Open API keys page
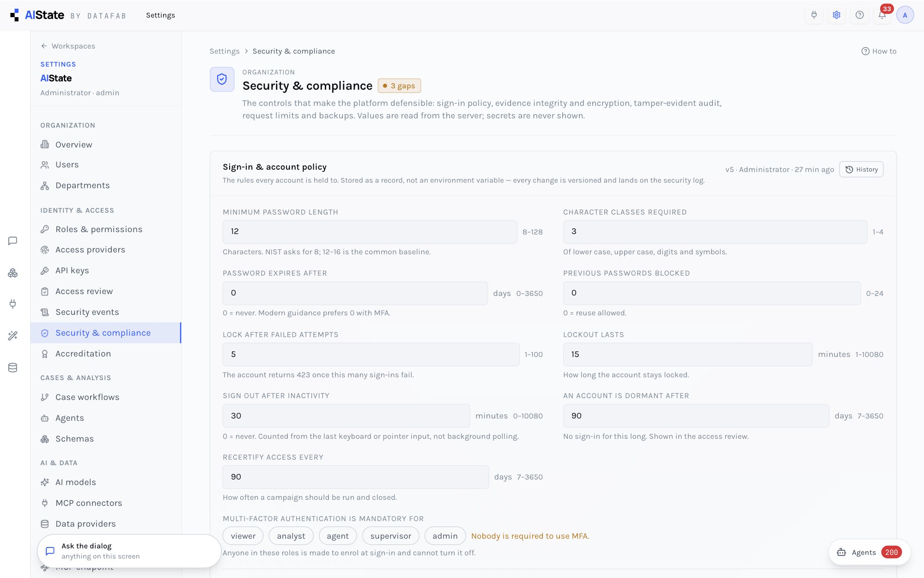This screenshot has width=924, height=578. pyautogui.click(x=106, y=271)
